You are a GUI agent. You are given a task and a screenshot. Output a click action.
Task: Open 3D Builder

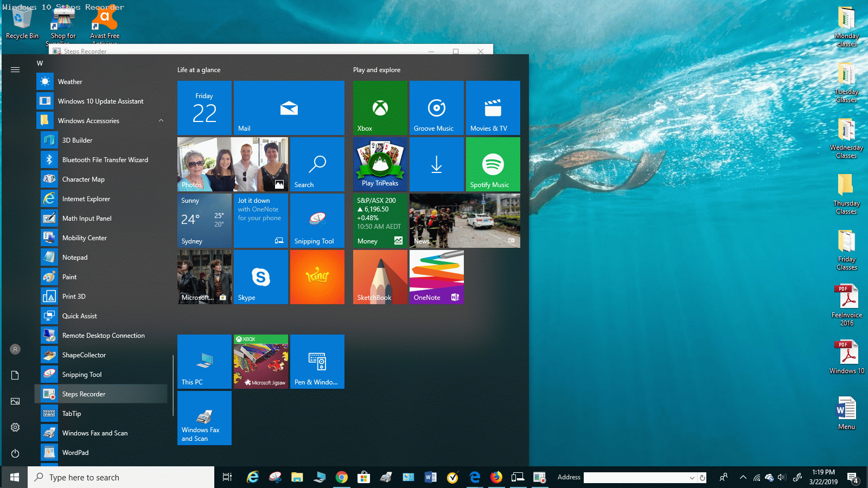(x=101, y=140)
